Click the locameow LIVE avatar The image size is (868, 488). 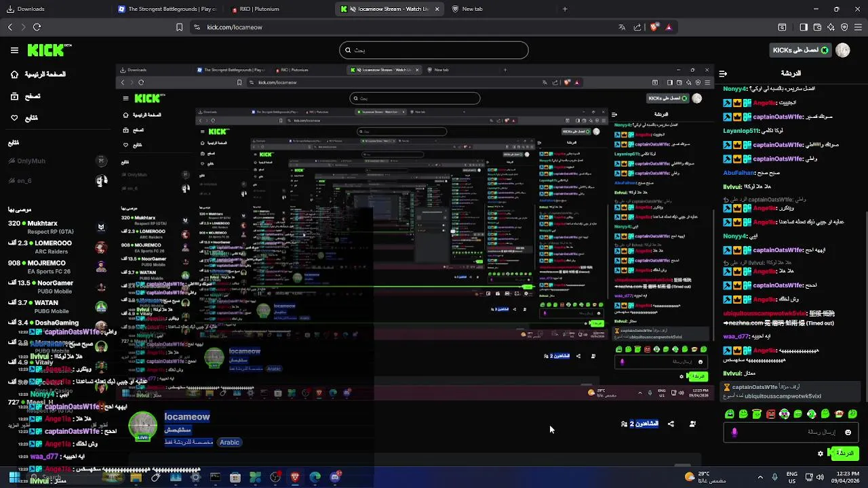143,427
